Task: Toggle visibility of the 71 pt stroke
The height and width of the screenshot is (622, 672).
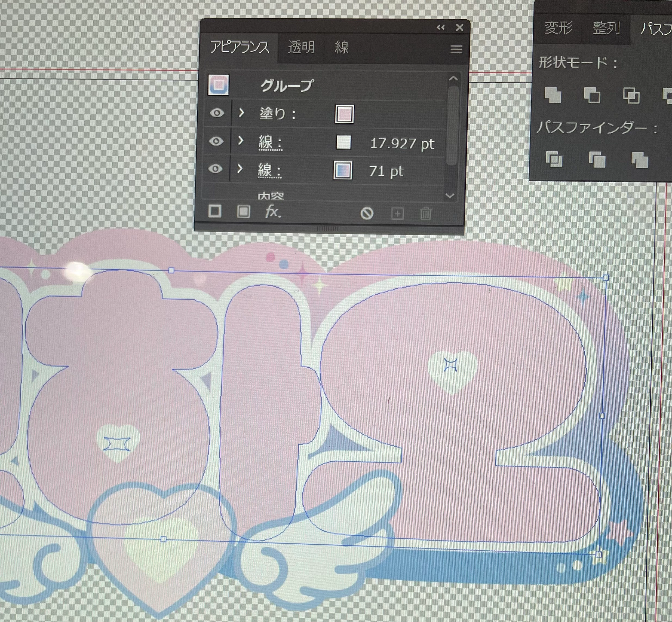Action: 216,168
